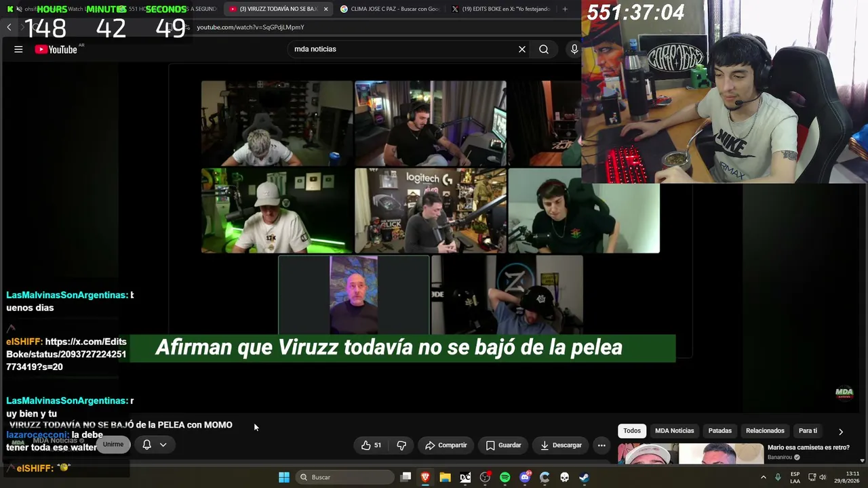The width and height of the screenshot is (868, 488).
Task: Clear the 'mda noticias' search text
Action: (522, 49)
